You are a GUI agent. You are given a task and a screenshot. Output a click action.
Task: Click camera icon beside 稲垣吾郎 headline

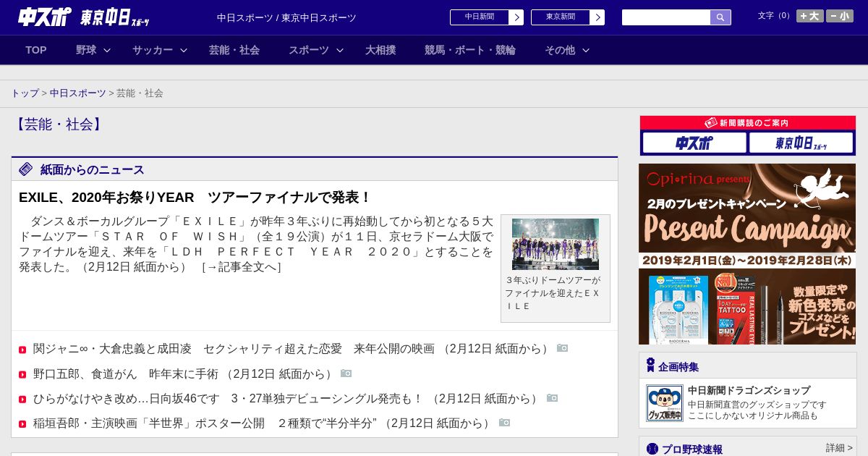tap(504, 423)
